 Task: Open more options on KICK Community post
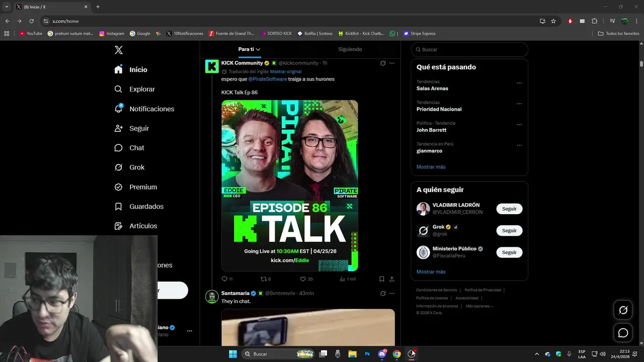pos(392,63)
